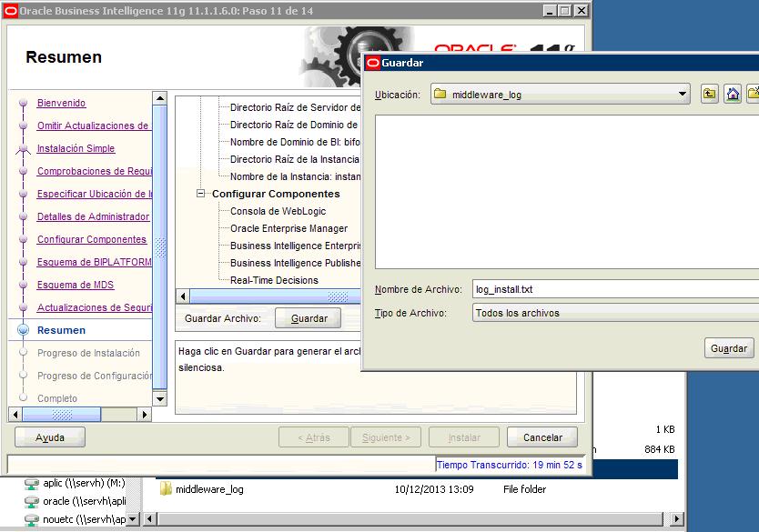759x532 pixels.
Task: Click the 884 KB size value
Action: coord(659,449)
